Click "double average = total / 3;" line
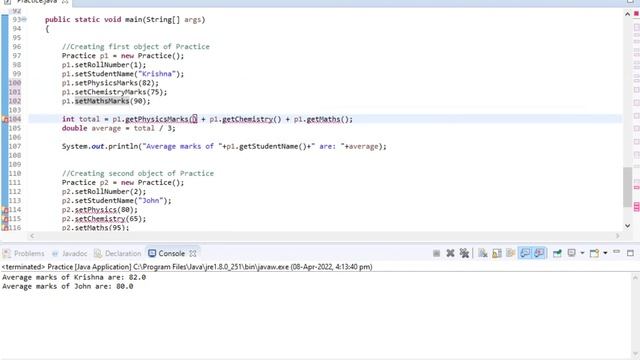 pos(118,128)
